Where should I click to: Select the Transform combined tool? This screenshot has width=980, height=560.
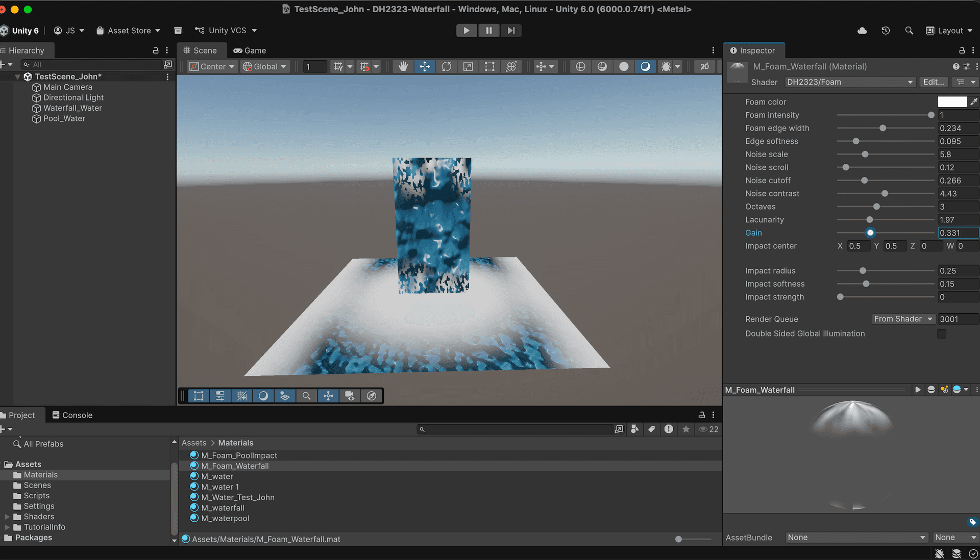click(x=511, y=66)
